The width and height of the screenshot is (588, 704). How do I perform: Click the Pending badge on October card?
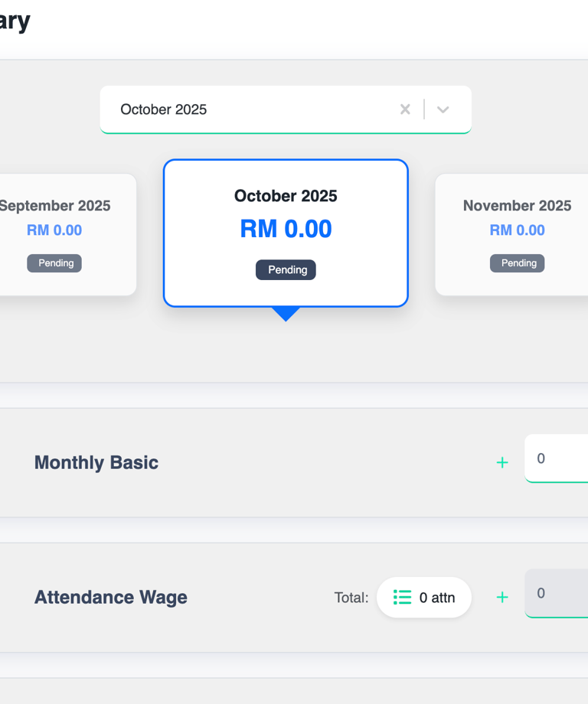tap(286, 270)
